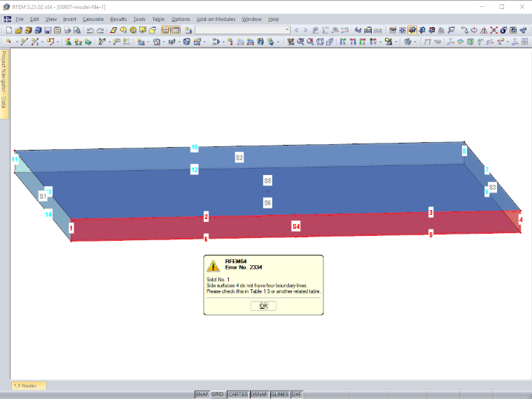The image size is (532, 399).
Task: Toggle the highlighted Table panel button
Action: click(x=176, y=30)
